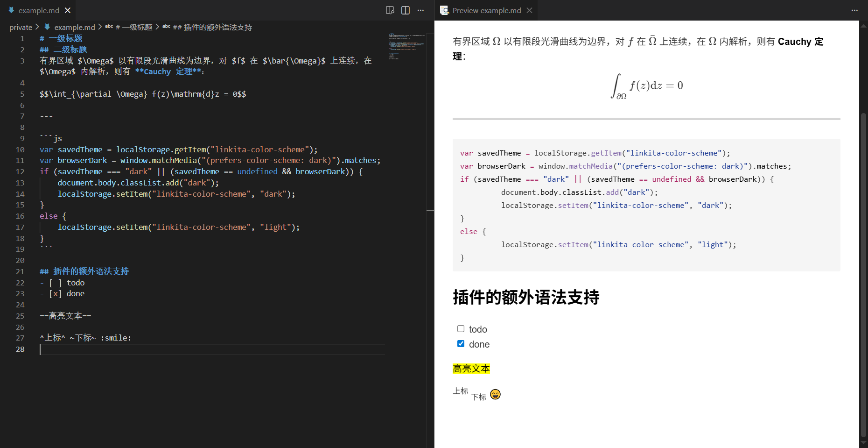Uncheck the done checkbox in preview

[x=461, y=344]
